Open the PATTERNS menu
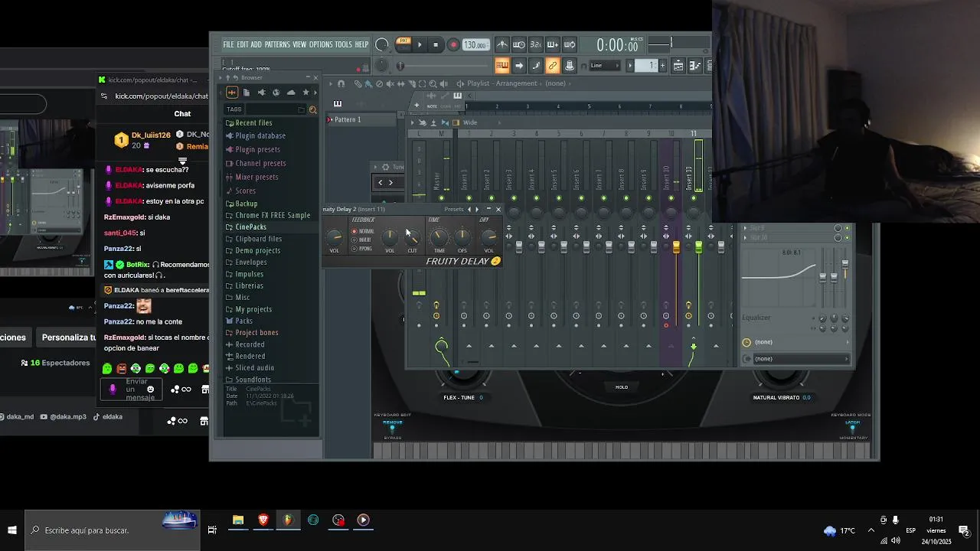This screenshot has height=551, width=980. 277,44
